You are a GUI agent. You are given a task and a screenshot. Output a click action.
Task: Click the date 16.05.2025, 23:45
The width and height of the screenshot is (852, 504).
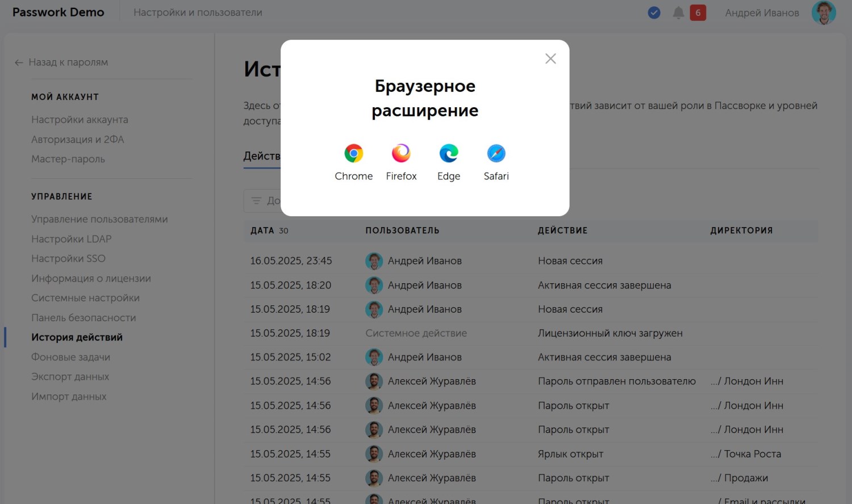[291, 261]
